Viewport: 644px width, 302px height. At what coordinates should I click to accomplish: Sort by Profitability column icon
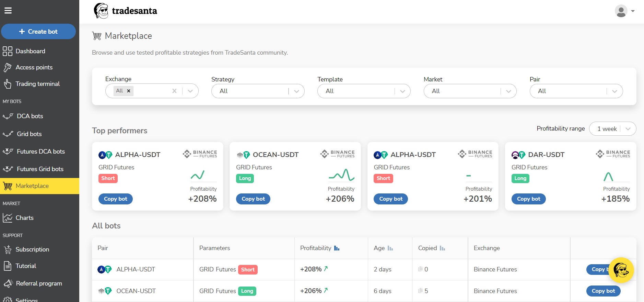click(337, 248)
